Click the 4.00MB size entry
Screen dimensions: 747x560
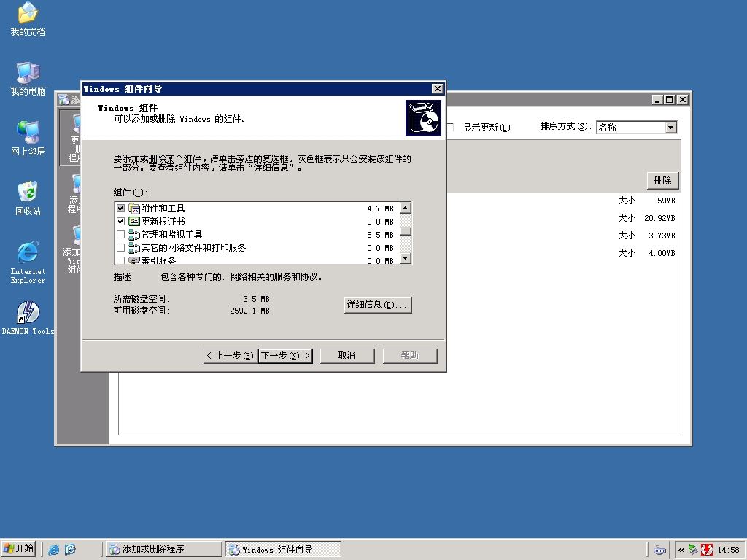point(662,253)
